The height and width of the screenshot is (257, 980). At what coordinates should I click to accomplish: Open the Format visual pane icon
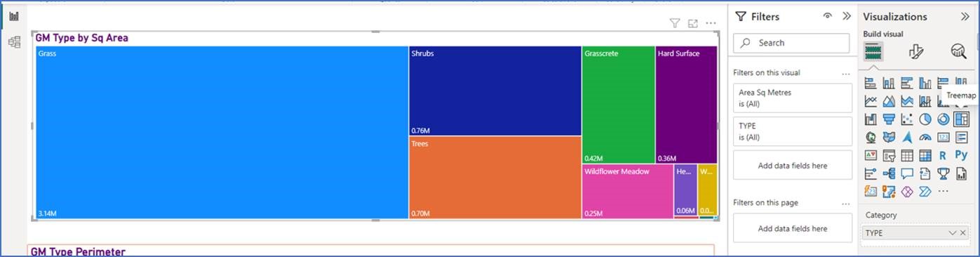[915, 51]
